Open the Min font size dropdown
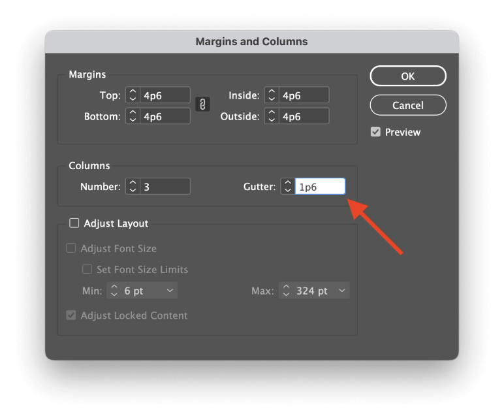504x420 pixels. 170,291
